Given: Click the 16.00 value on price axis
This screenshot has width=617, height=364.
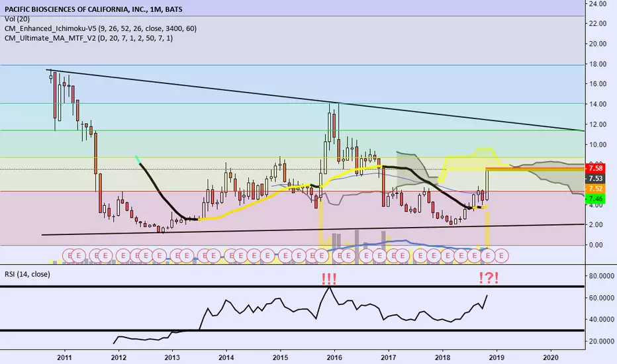Looking at the screenshot, I should (598, 84).
